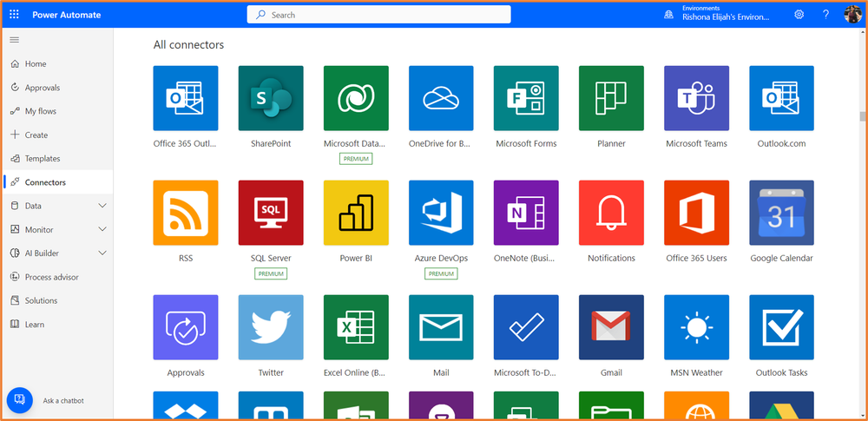Open the user account profile picture
868x421 pixels.
click(x=852, y=15)
